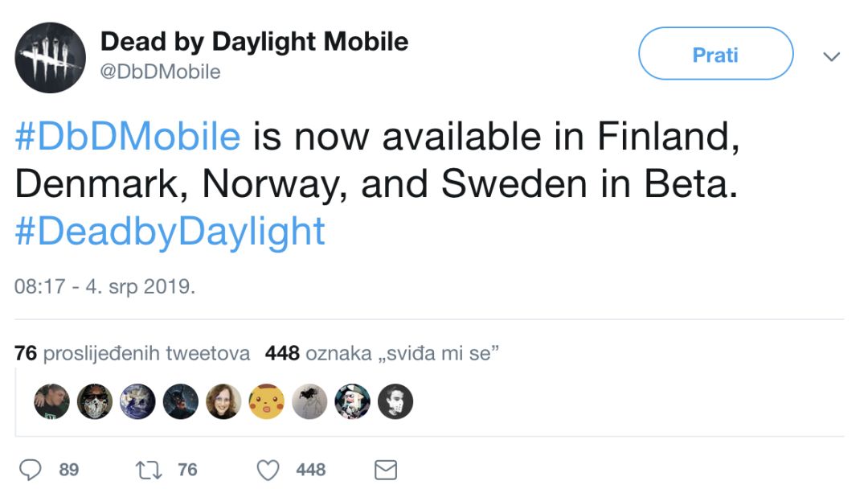
Task: Open the #DbDMobile hashtag link
Action: click(x=128, y=137)
